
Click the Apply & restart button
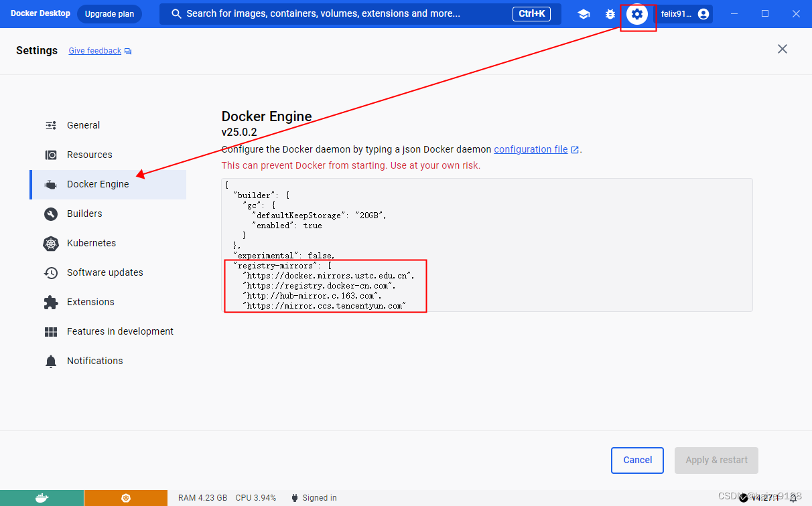click(716, 460)
